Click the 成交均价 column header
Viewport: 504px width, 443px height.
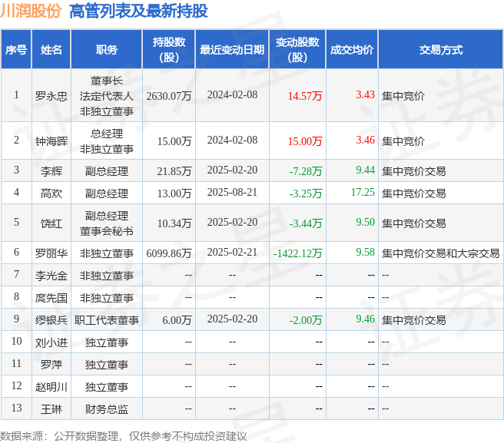[352, 50]
